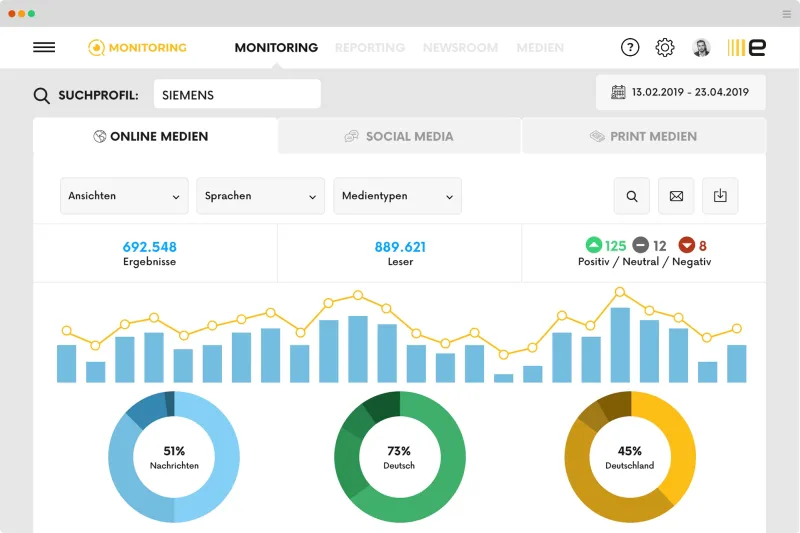Screen dimensions: 800x533
Task: Go to the Newsroom section
Action: click(x=460, y=47)
